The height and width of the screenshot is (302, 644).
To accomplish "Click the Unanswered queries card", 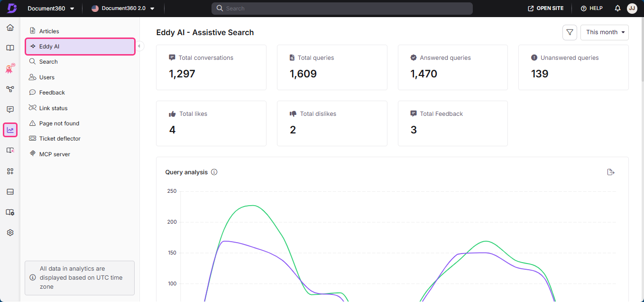I will coord(573,67).
